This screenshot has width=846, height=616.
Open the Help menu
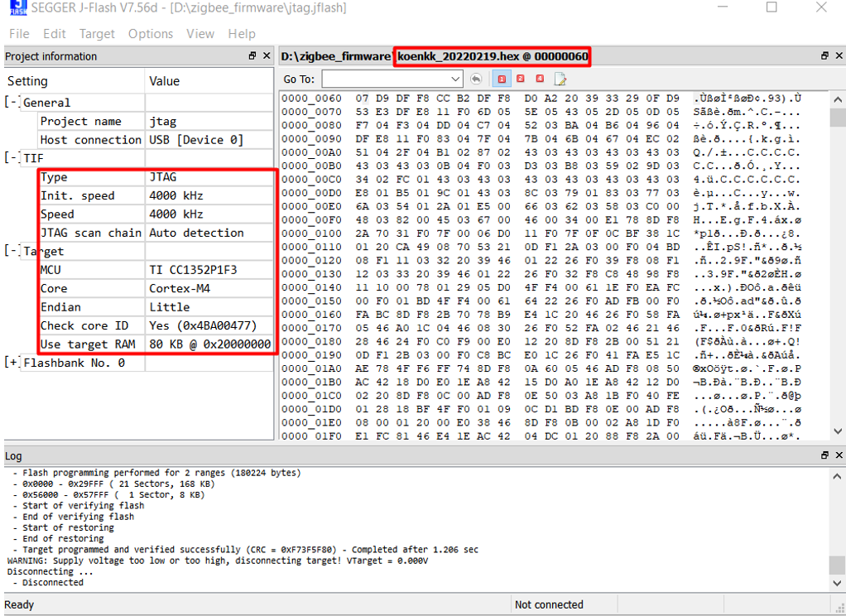pyautogui.click(x=242, y=33)
